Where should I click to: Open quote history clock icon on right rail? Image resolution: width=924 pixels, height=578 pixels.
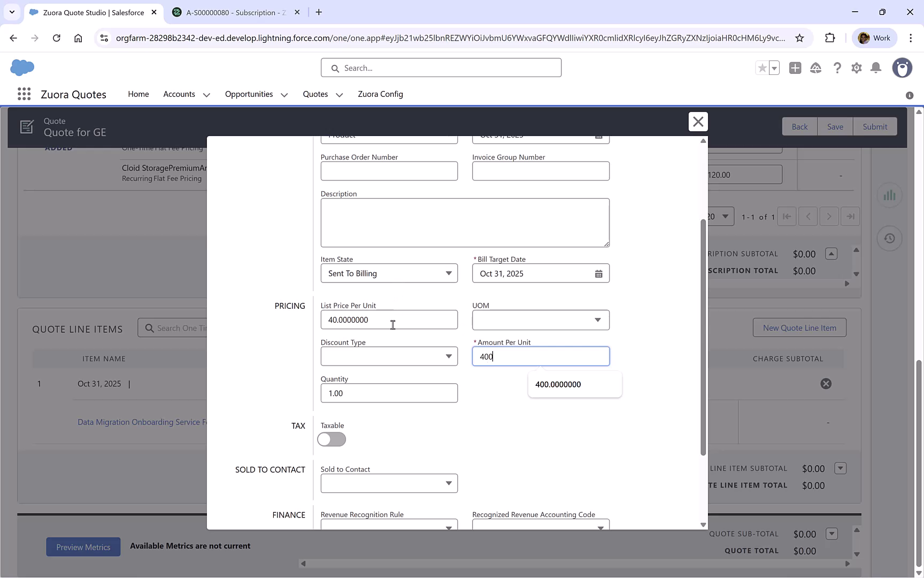pyautogui.click(x=889, y=238)
